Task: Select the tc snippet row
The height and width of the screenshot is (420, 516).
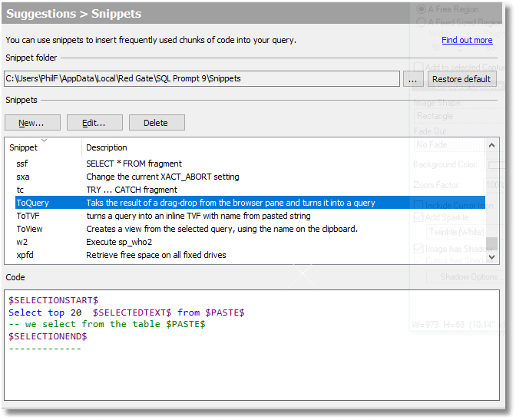Action: (250, 190)
